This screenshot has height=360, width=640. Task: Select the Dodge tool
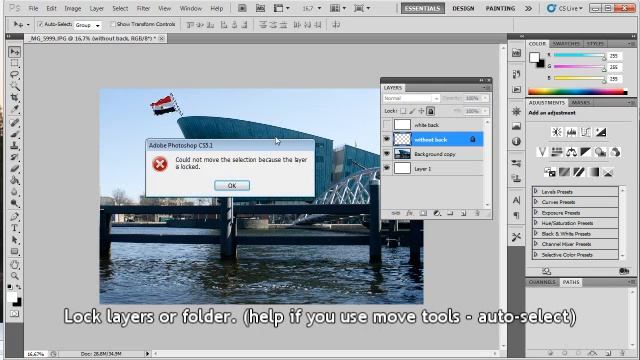[x=15, y=203]
